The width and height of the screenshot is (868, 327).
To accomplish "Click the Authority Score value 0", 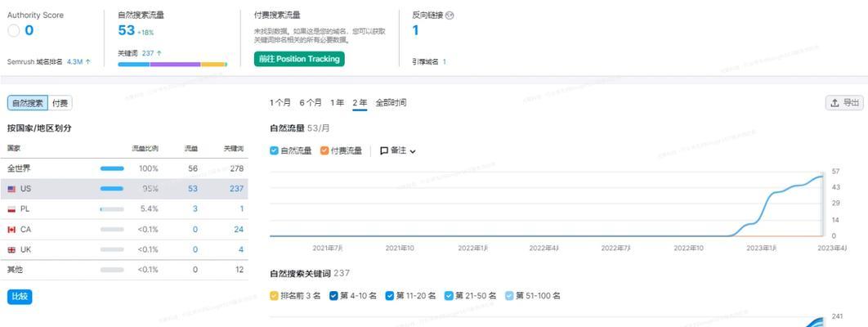I will coord(29,31).
